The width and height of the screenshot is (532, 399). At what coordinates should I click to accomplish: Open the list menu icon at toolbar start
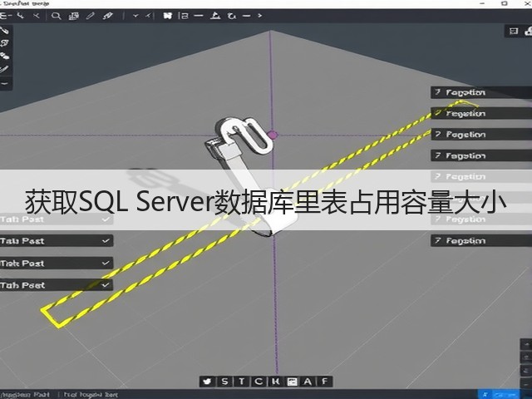click(x=6, y=16)
